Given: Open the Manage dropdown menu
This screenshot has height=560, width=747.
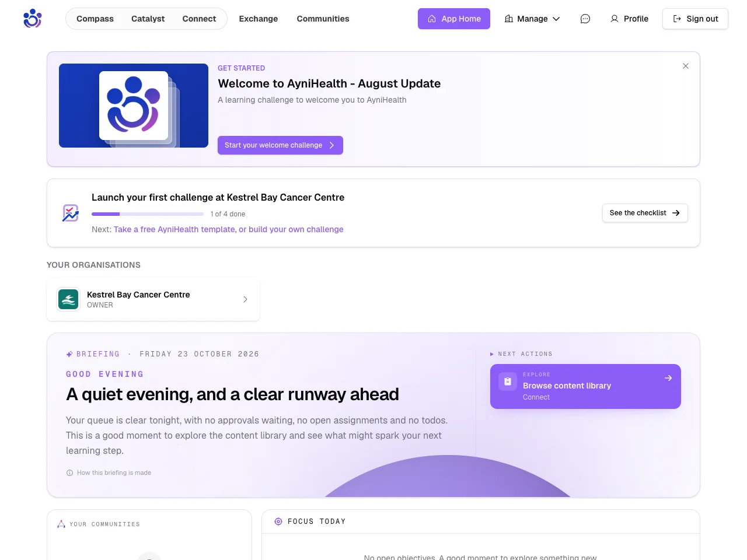Looking at the screenshot, I should coord(532,19).
